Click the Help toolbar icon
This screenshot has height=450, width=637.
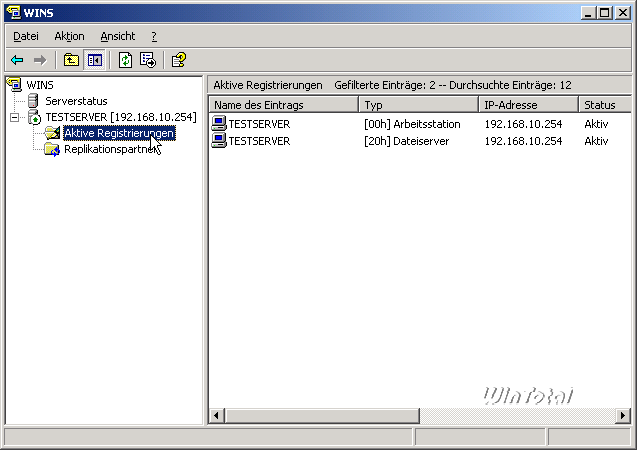178,60
